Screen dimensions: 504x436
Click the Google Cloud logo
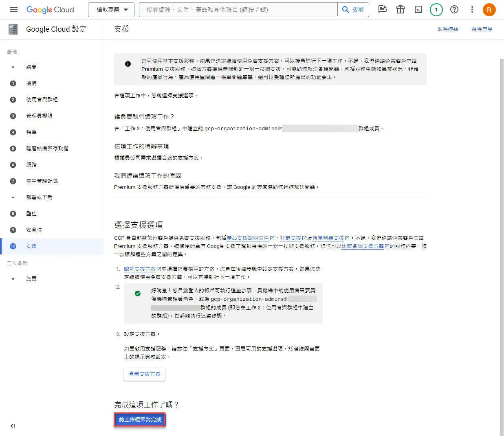(x=50, y=9)
